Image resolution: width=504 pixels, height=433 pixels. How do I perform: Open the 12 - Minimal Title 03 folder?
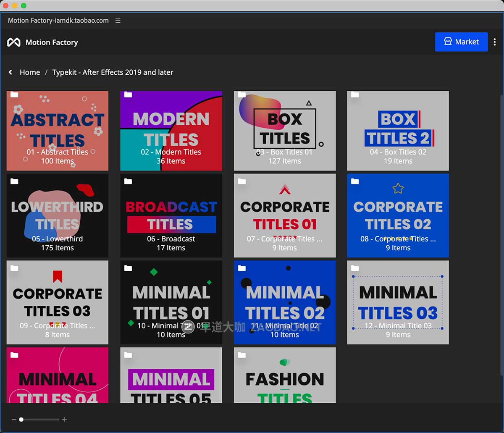(x=398, y=302)
